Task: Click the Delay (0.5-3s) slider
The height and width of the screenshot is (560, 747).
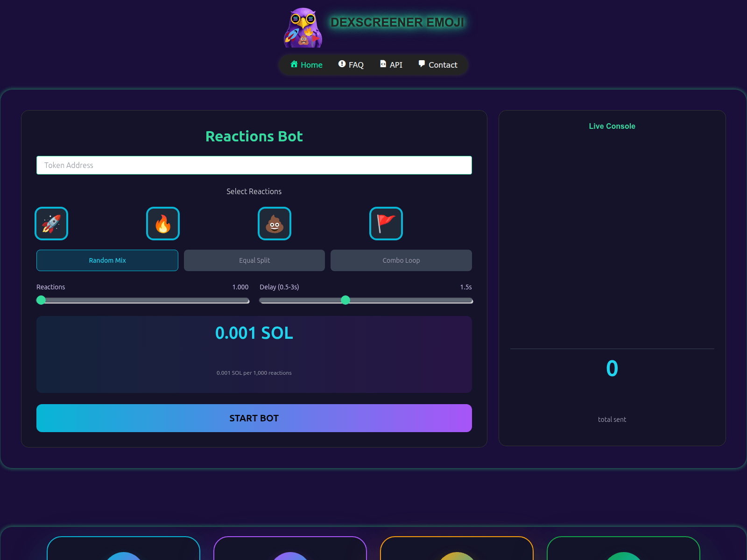Action: coord(366,300)
